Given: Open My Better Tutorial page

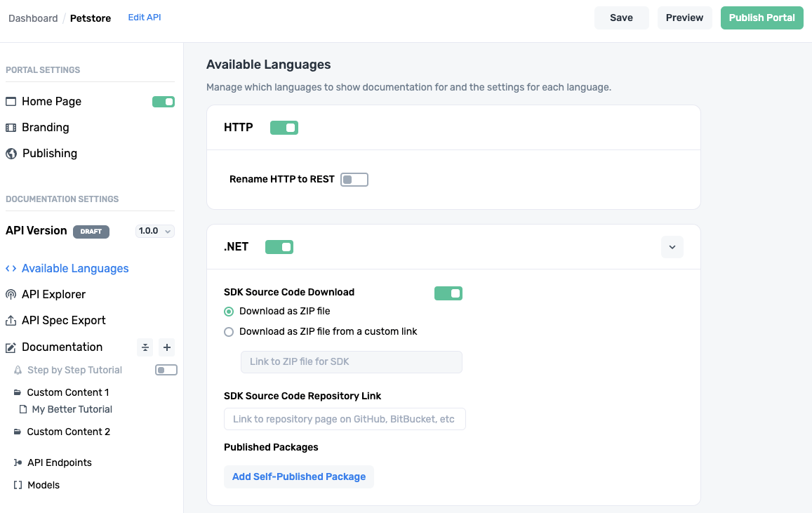Looking at the screenshot, I should pos(72,409).
